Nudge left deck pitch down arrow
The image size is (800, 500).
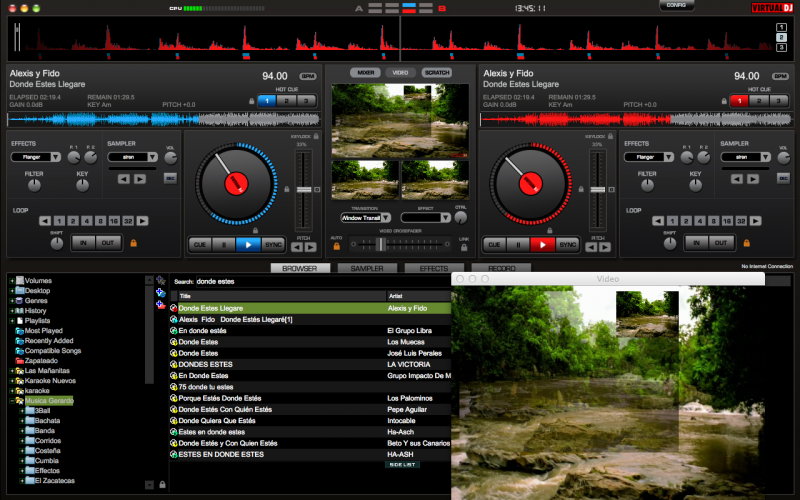(x=297, y=247)
